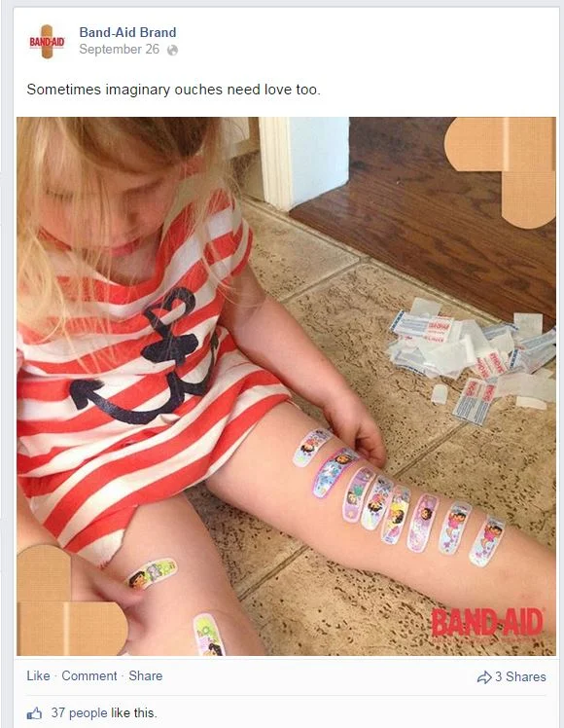Click Comment under the post
The width and height of the screenshot is (564, 728).
click(89, 676)
